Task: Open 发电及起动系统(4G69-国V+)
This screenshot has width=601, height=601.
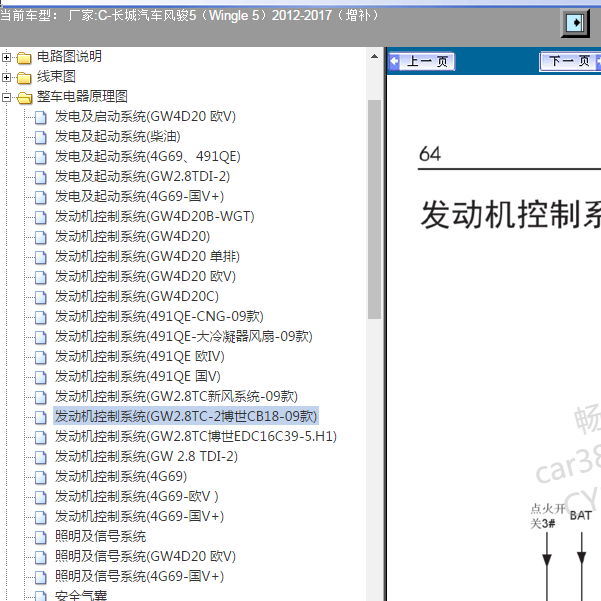Action: coord(140,196)
